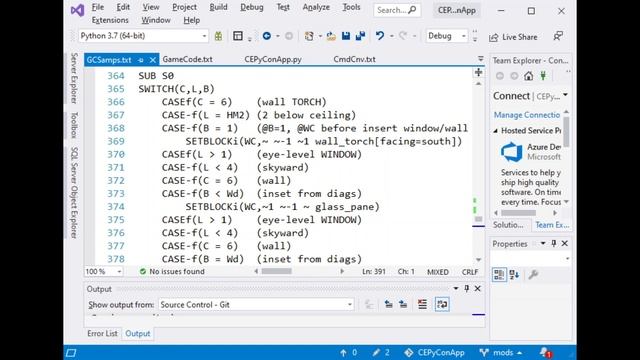This screenshot has height=360, width=640.
Task: Switch to CEPyConApp.py tab
Action: [x=273, y=60]
